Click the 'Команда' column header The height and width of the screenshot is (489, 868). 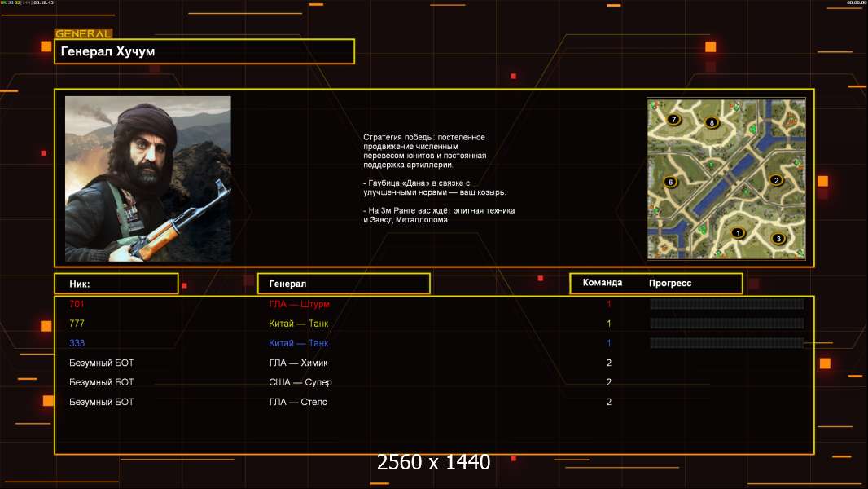point(603,283)
